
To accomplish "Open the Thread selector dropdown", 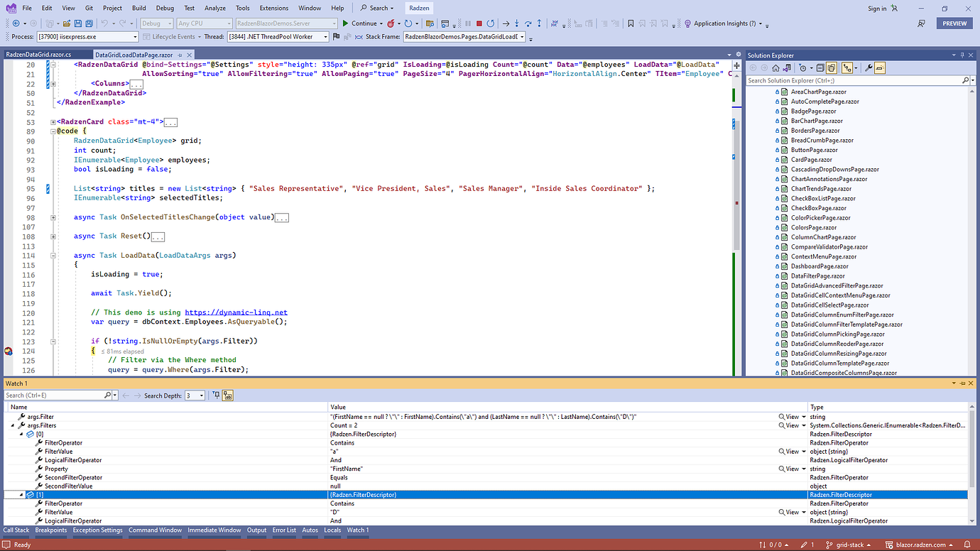I will coord(324,36).
